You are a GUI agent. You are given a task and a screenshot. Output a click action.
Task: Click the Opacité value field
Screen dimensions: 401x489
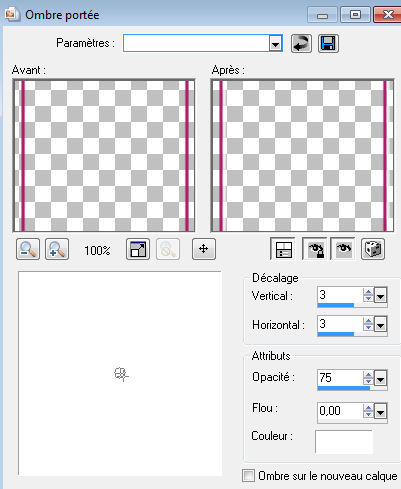click(340, 378)
